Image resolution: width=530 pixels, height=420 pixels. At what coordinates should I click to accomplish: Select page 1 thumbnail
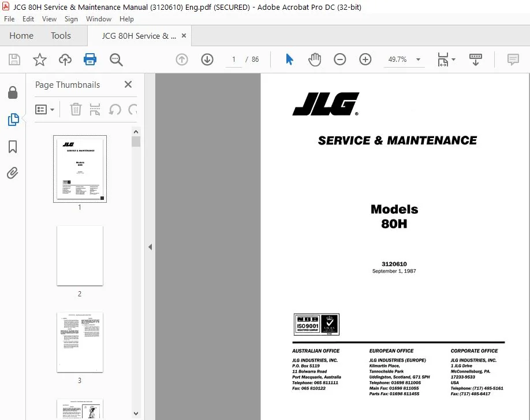pyautogui.click(x=80, y=169)
